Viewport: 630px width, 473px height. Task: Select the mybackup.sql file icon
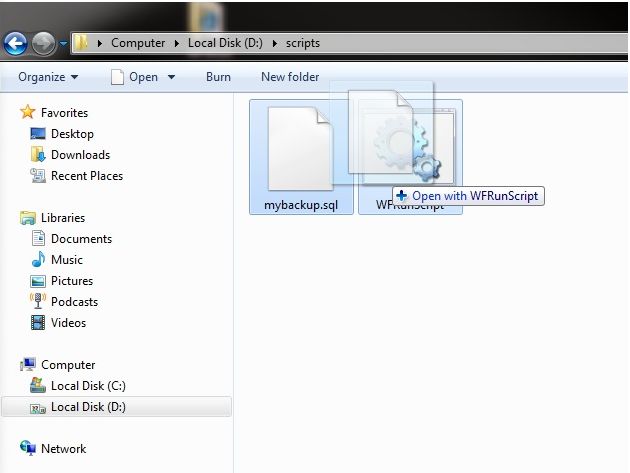300,149
